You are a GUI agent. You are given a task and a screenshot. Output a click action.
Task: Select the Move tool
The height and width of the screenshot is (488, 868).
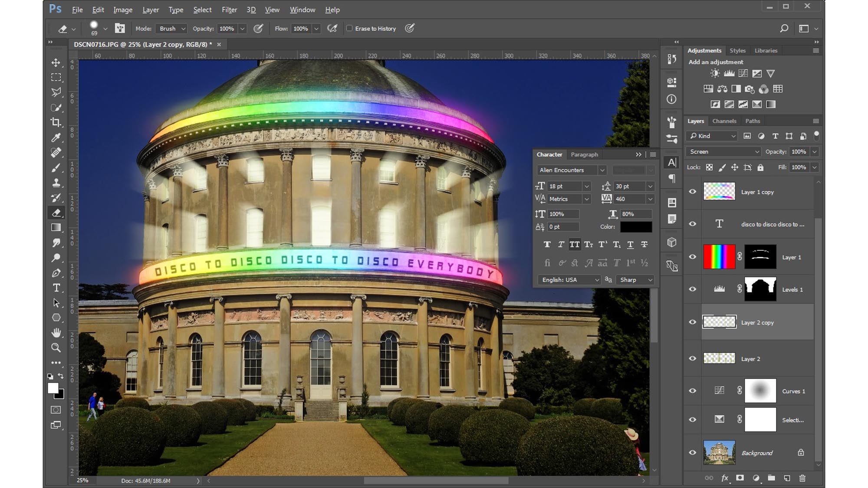click(x=56, y=62)
